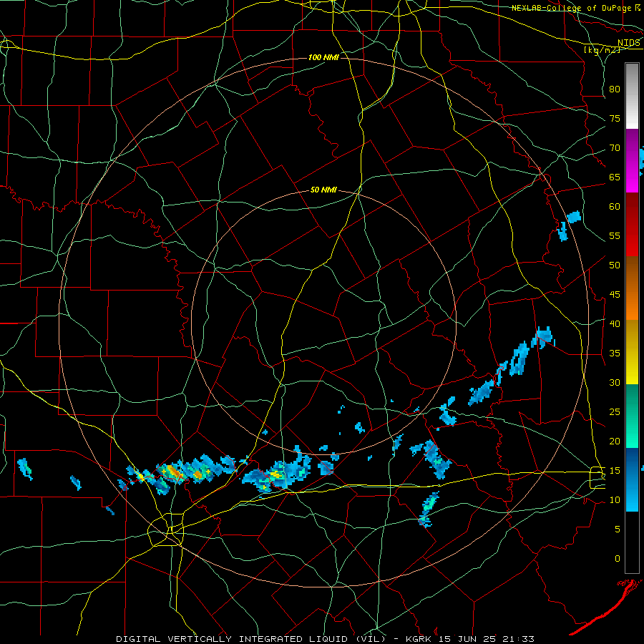
Task: Pick the magenta-purple segment of color bar
Action: [632, 160]
